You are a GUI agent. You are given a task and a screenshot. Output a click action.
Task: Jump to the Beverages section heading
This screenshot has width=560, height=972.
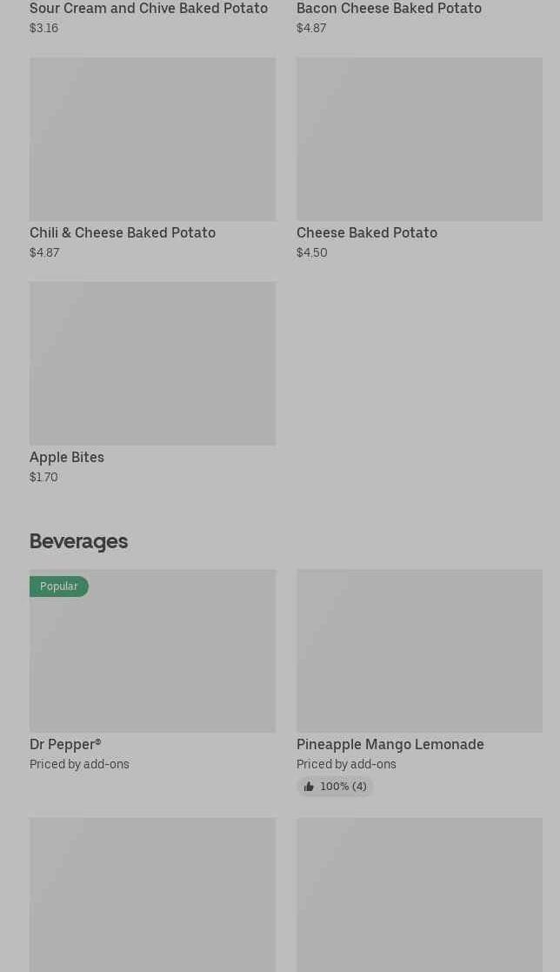pyautogui.click(x=78, y=541)
